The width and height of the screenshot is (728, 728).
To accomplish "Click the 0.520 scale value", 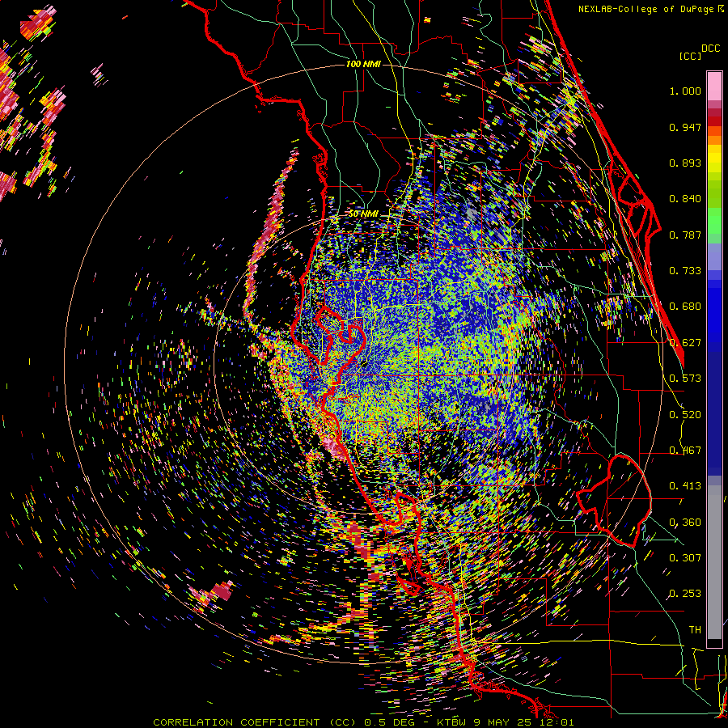I will pyautogui.click(x=685, y=415).
